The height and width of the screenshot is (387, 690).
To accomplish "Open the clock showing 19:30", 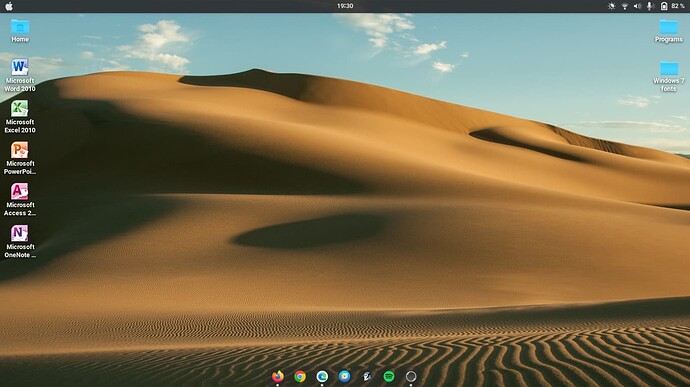I will 345,6.
